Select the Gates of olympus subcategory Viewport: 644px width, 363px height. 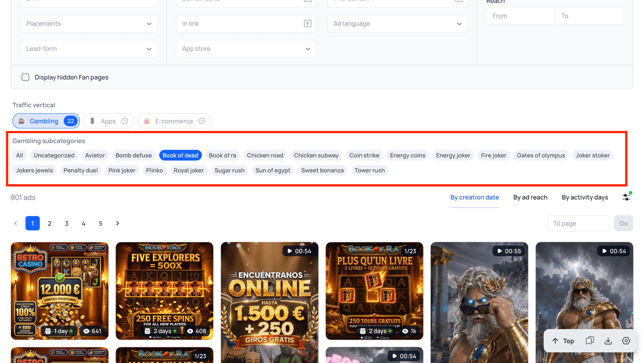[541, 155]
